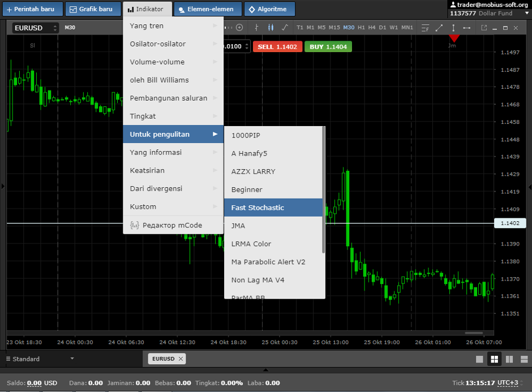The height and width of the screenshot is (392, 532).
Task: Expand oleh Bill Williams submenu
Action: click(173, 80)
